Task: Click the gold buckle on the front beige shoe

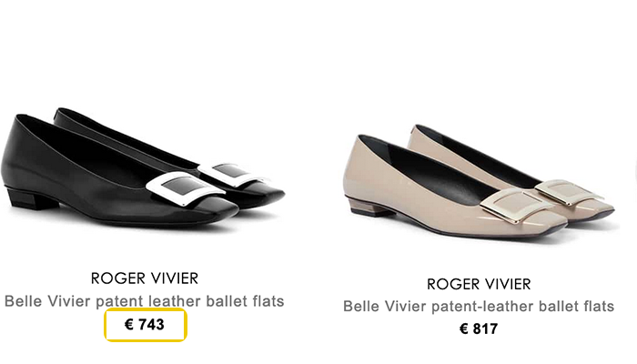Action: 516,205
